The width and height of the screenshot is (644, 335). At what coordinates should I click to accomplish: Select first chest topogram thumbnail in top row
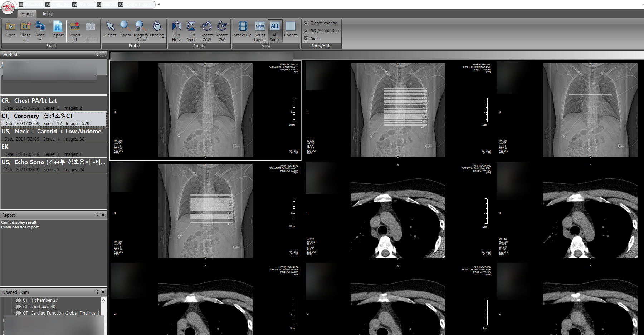(x=205, y=110)
